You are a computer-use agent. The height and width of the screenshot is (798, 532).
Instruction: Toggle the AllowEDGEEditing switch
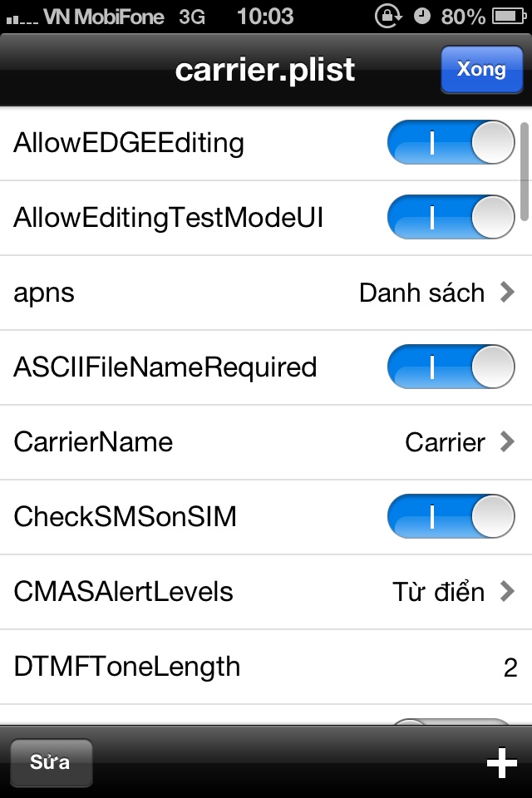coord(451,142)
